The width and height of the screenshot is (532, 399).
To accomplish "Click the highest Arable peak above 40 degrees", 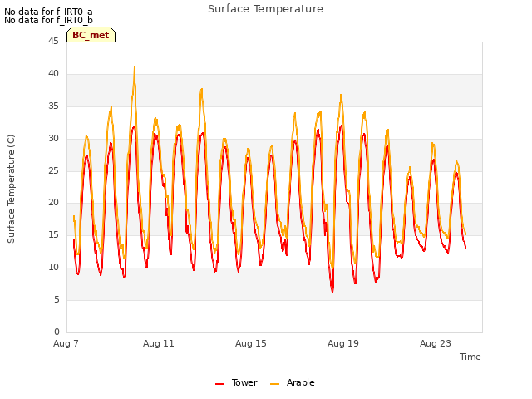I will [x=135, y=67].
